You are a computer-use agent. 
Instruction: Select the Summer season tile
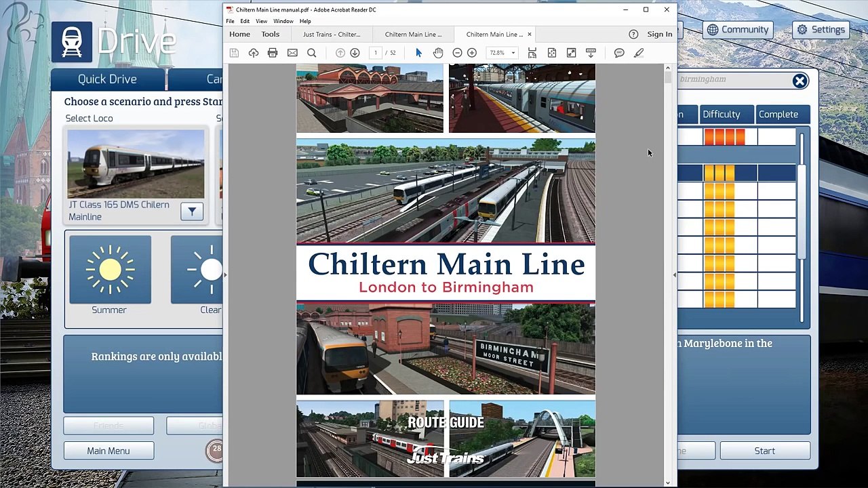[x=110, y=269]
